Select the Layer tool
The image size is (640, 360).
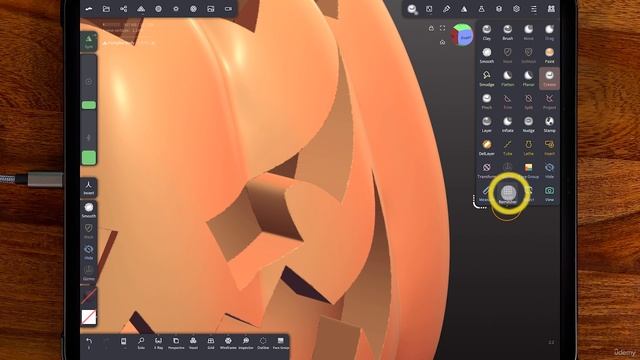pyautogui.click(x=487, y=124)
